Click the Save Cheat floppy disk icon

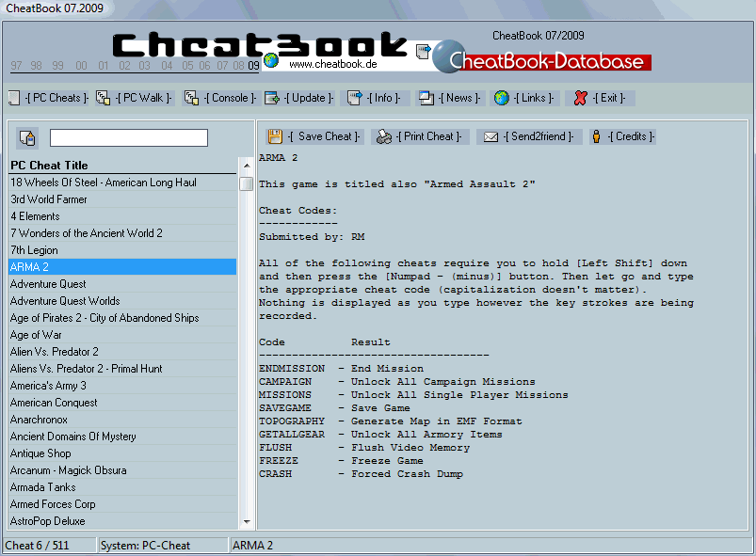pos(275,136)
